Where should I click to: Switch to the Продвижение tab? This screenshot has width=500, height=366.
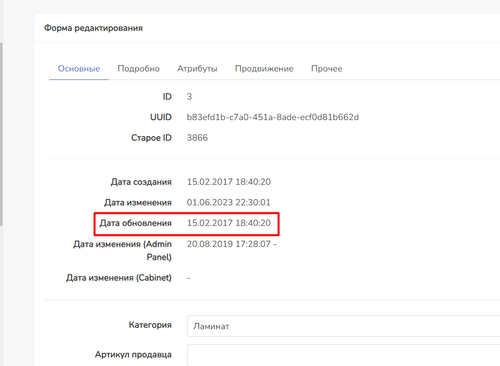click(264, 69)
